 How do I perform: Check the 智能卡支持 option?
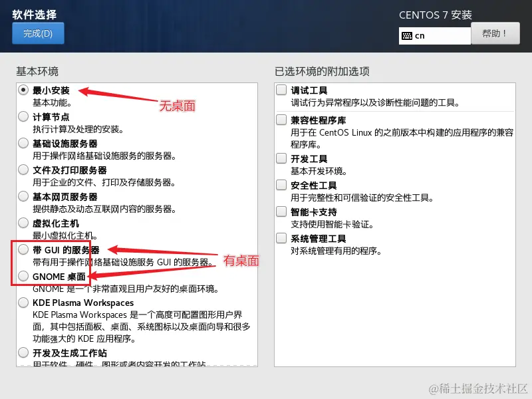pyautogui.click(x=281, y=211)
